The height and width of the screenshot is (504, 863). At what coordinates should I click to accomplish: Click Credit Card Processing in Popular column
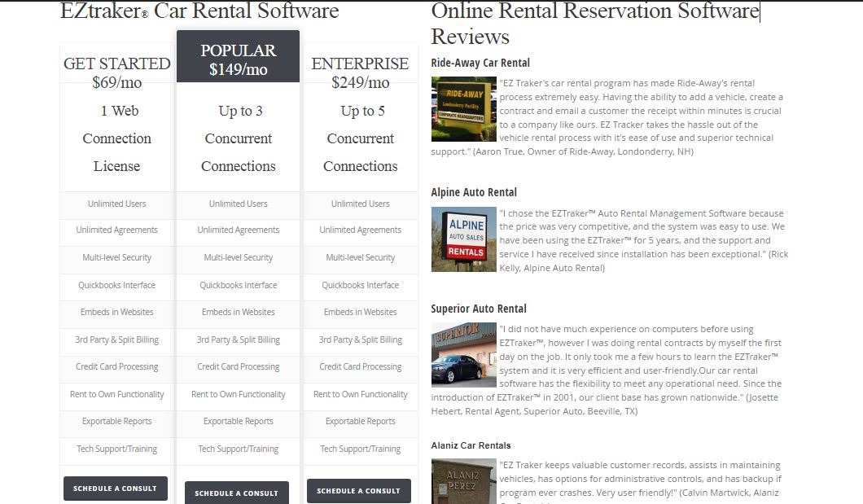click(x=239, y=366)
